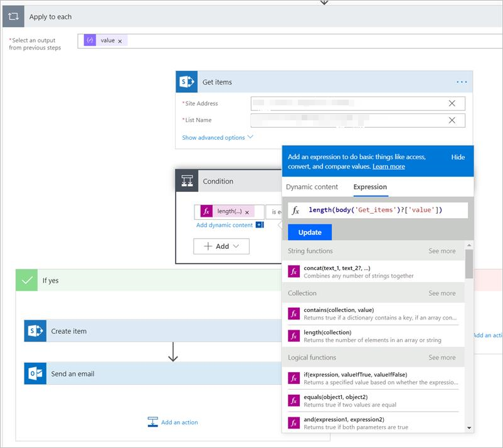Click the SharePoint icon on Create item

[35, 331]
